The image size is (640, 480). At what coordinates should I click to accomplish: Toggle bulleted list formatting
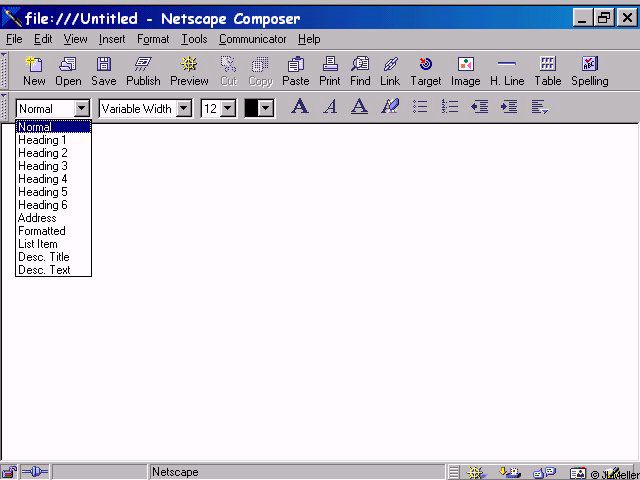(420, 107)
